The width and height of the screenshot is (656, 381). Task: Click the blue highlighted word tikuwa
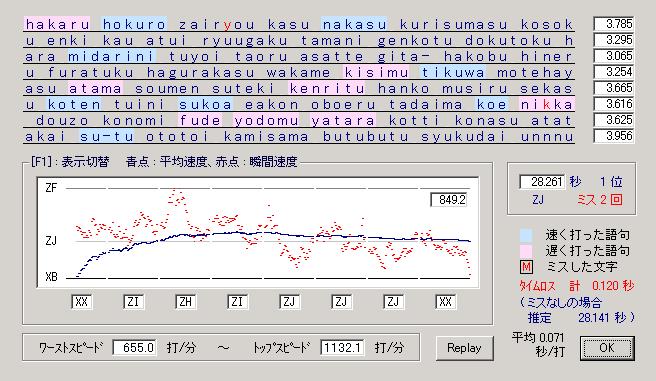[453, 72]
